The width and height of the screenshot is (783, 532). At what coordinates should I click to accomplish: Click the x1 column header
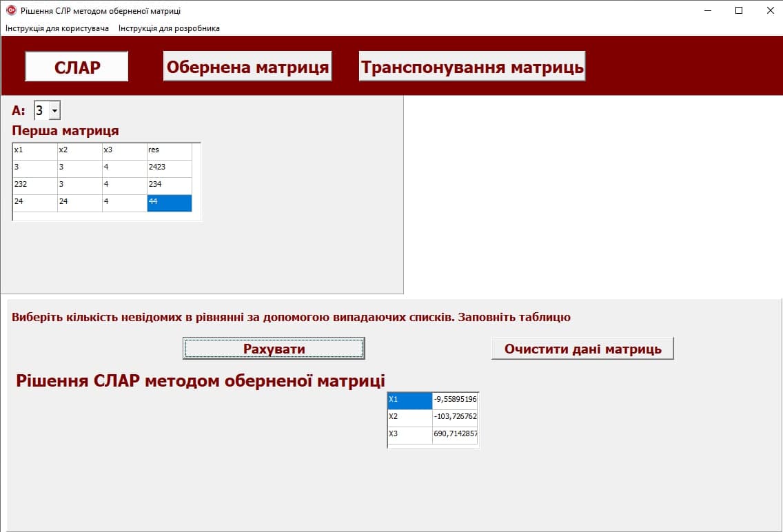tap(35, 151)
